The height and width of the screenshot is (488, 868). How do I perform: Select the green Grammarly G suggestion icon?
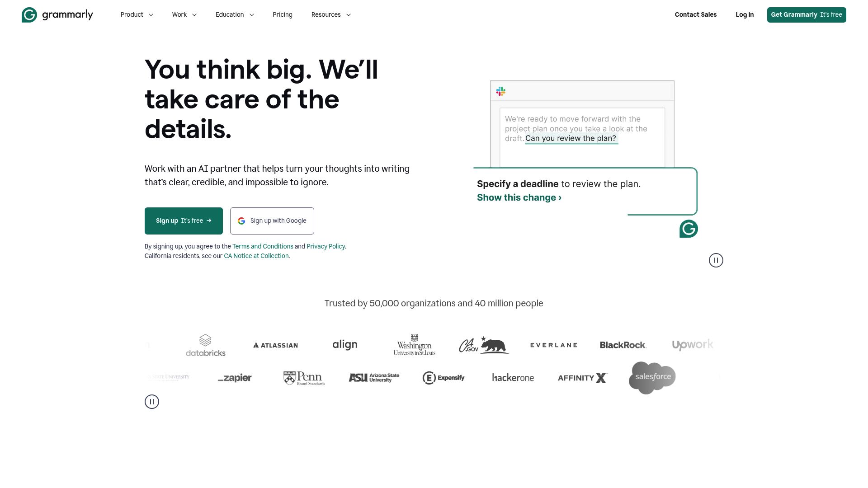(689, 229)
